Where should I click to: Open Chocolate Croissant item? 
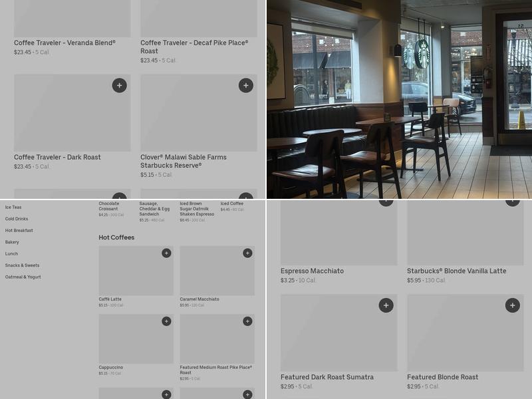(x=109, y=206)
